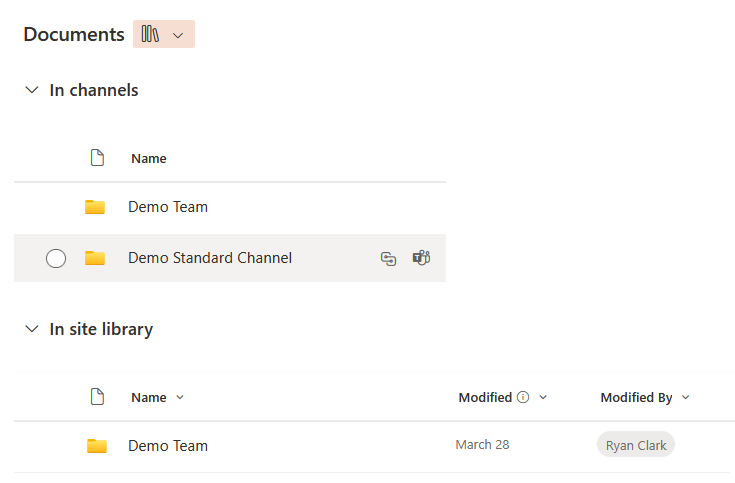Click the file type icon in channels header
The width and height of the screenshot is (735, 483).
pos(97,158)
